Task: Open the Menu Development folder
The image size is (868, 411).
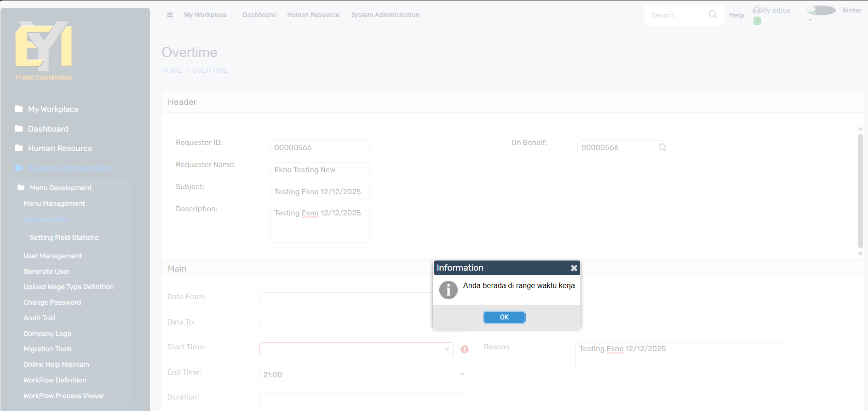Action: point(61,188)
